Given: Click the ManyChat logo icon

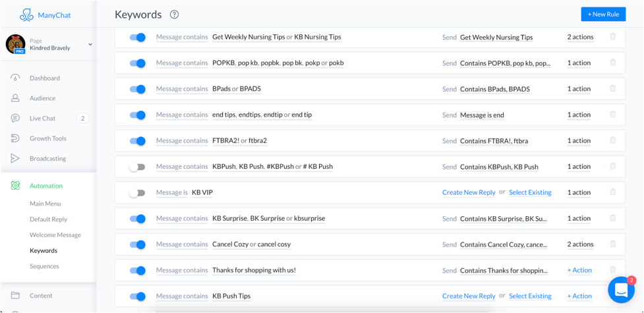Looking at the screenshot, I should 27,15.
